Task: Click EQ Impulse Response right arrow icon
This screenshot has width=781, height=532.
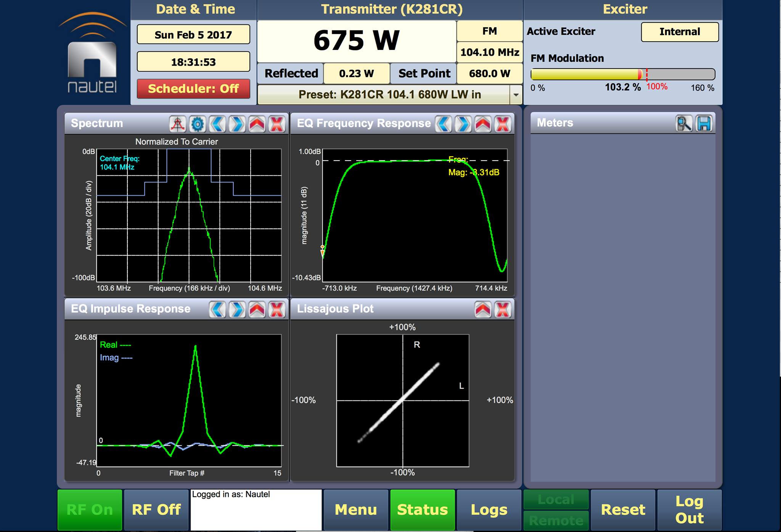Action: click(237, 309)
